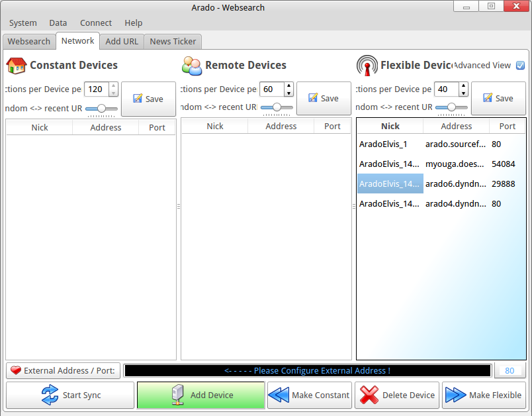
Task: Click the Flexible Devices antenna icon
Action: pyautogui.click(x=367, y=65)
